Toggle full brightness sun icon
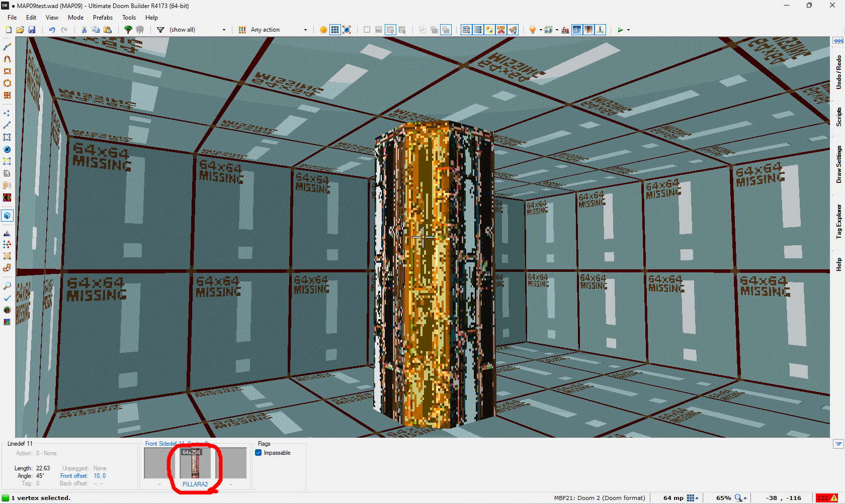Screen dimensions: 845x504 (x=323, y=30)
